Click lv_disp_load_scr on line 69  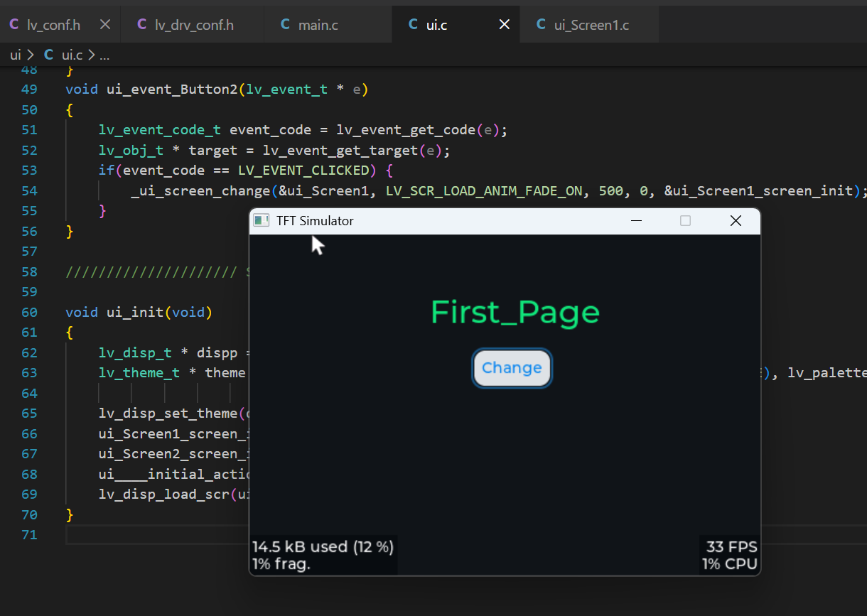pyautogui.click(x=164, y=495)
